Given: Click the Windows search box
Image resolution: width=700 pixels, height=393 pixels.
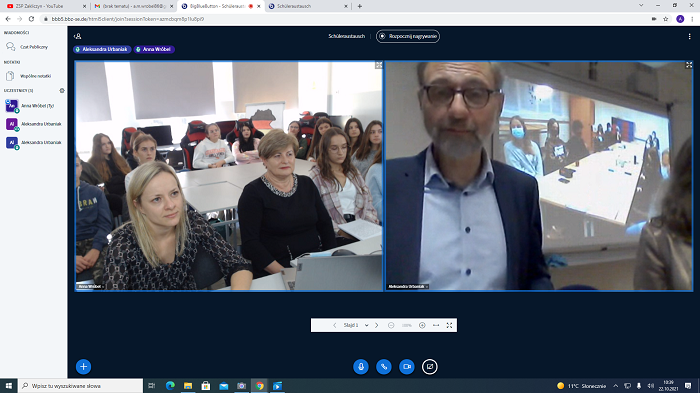Looking at the screenshot, I should [80, 386].
